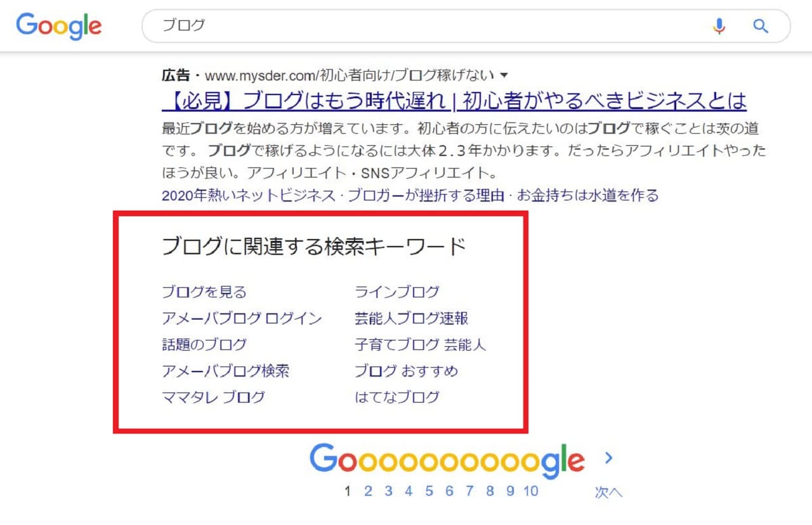
Task: Select related search 芸能人ブログ速報
Action: pyautogui.click(x=412, y=318)
